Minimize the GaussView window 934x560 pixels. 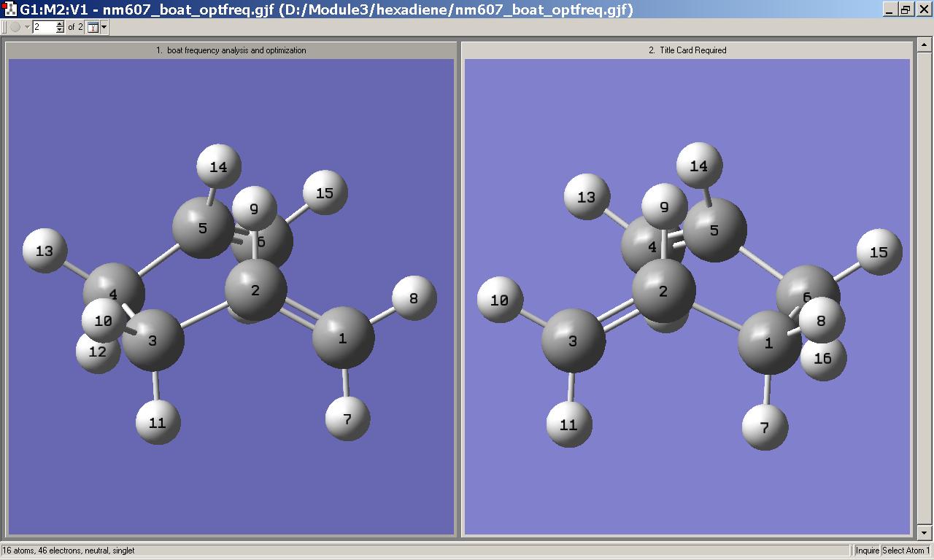pyautogui.click(x=890, y=9)
